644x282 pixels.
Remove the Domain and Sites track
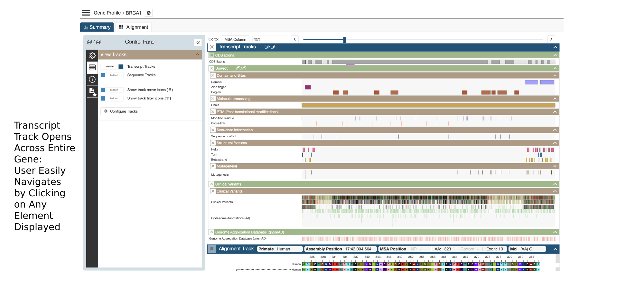[213, 75]
